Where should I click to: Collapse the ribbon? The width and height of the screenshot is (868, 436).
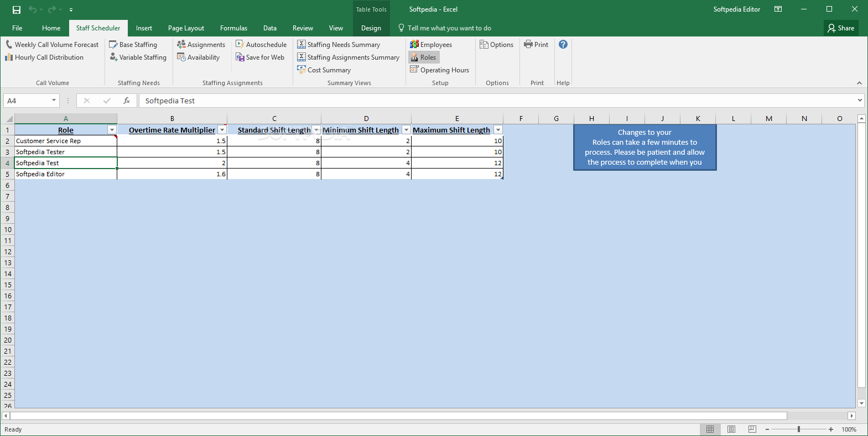pos(859,83)
